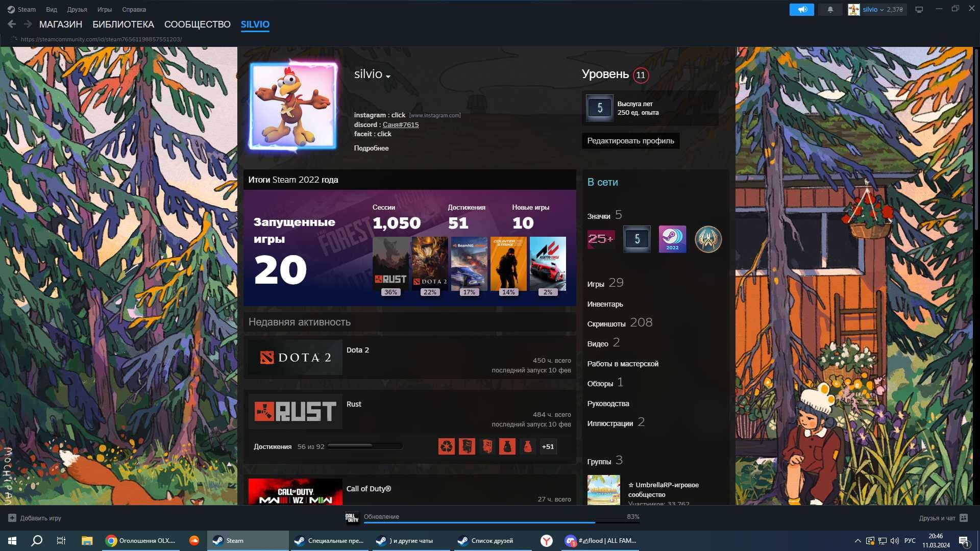Open the Dota 2 logo in recent activity
This screenshot has width=980, height=551.
point(296,357)
